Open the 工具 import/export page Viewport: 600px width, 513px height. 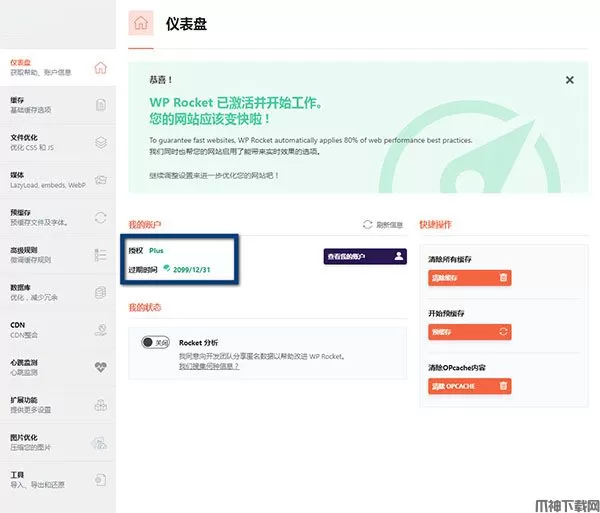coord(58,480)
